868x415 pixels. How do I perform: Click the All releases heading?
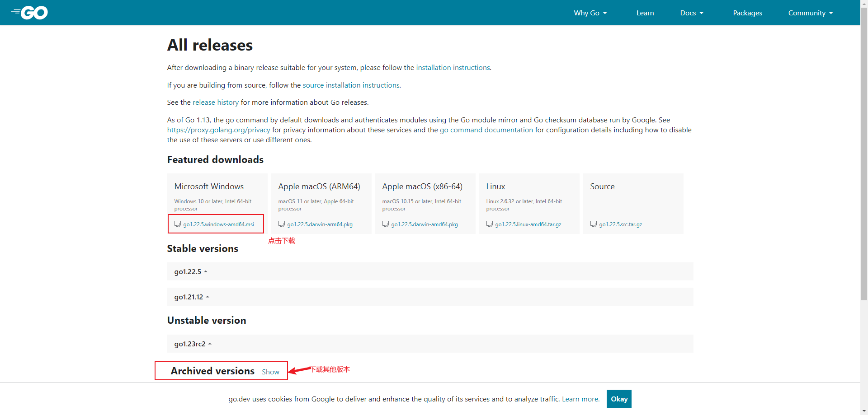tap(210, 45)
